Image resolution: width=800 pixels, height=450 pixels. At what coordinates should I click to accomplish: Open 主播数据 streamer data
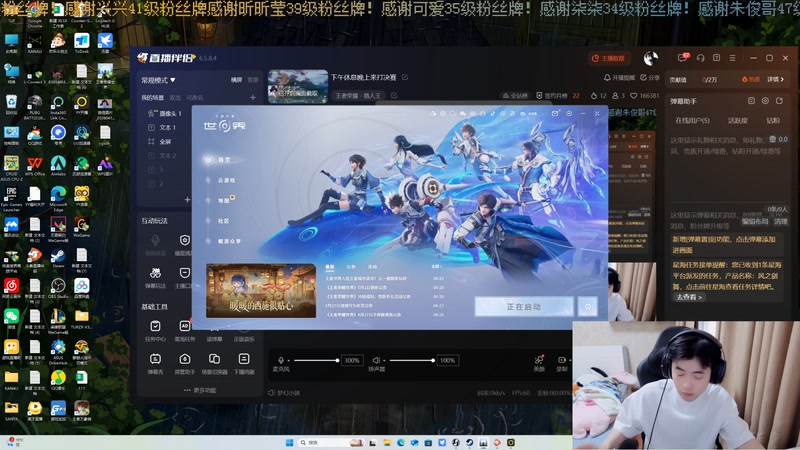point(609,58)
